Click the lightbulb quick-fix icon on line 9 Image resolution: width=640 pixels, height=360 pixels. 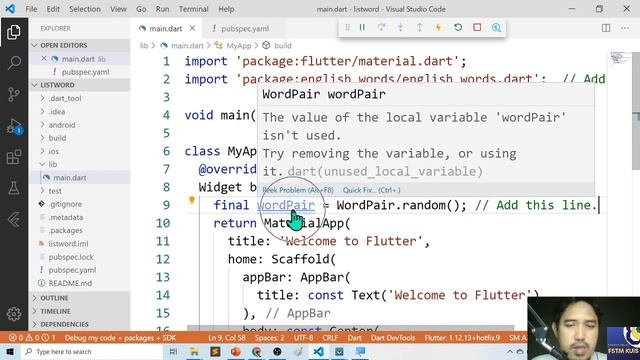click(x=192, y=200)
